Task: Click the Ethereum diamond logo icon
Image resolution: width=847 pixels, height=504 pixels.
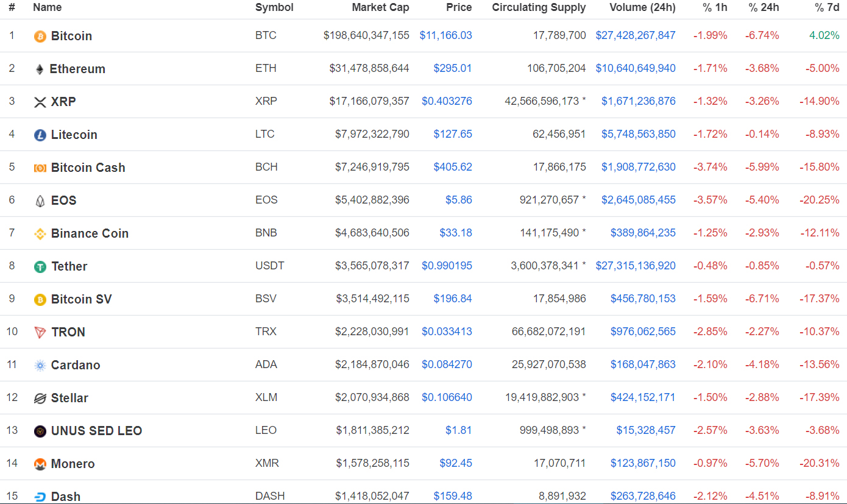Action: tap(40, 69)
